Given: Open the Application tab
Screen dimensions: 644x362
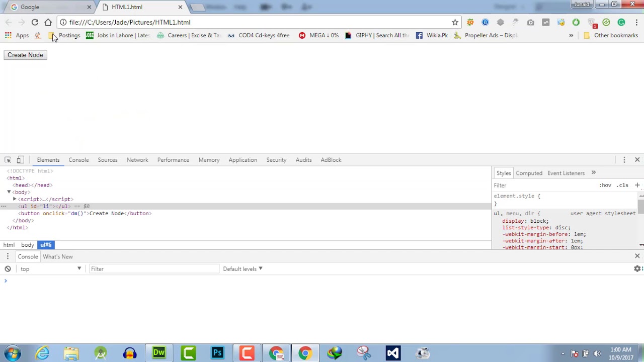Looking at the screenshot, I should [x=243, y=160].
